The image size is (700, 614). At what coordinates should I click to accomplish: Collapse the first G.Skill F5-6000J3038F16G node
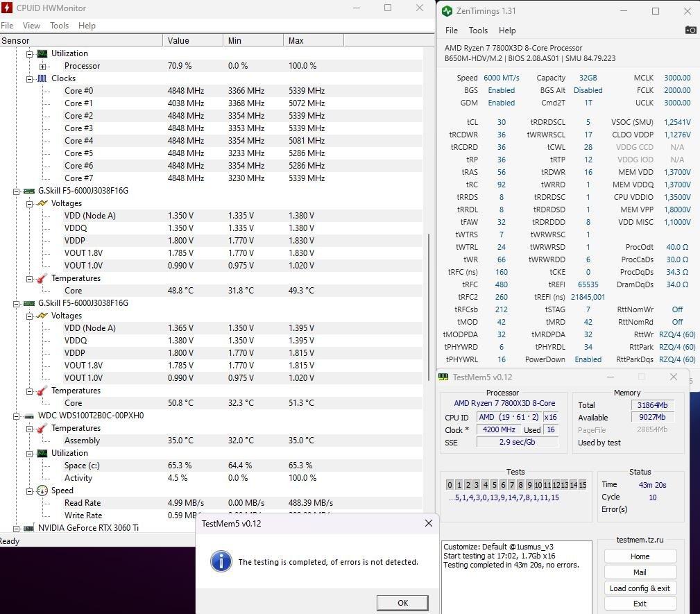[x=17, y=191]
